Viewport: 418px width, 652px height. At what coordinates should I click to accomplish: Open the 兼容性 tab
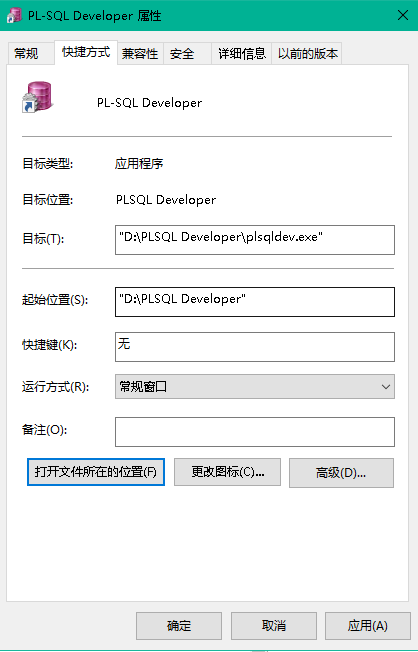click(140, 53)
